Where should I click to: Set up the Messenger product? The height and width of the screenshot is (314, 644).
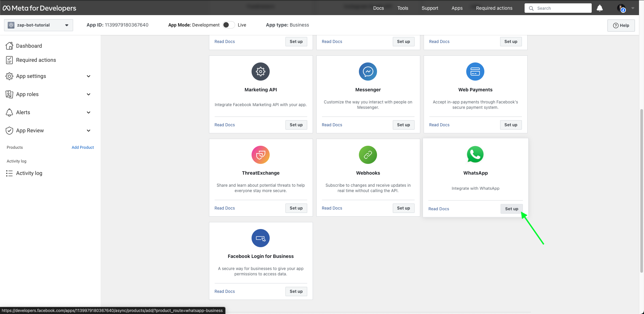coord(404,125)
